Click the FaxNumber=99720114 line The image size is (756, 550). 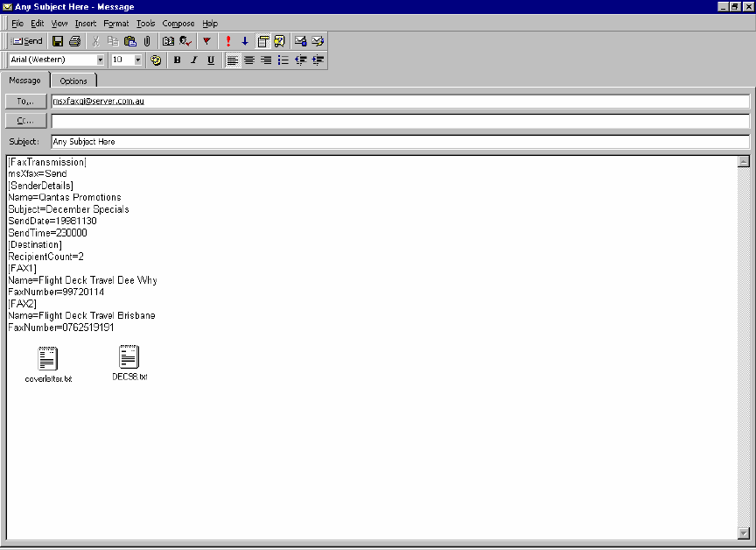tap(56, 292)
